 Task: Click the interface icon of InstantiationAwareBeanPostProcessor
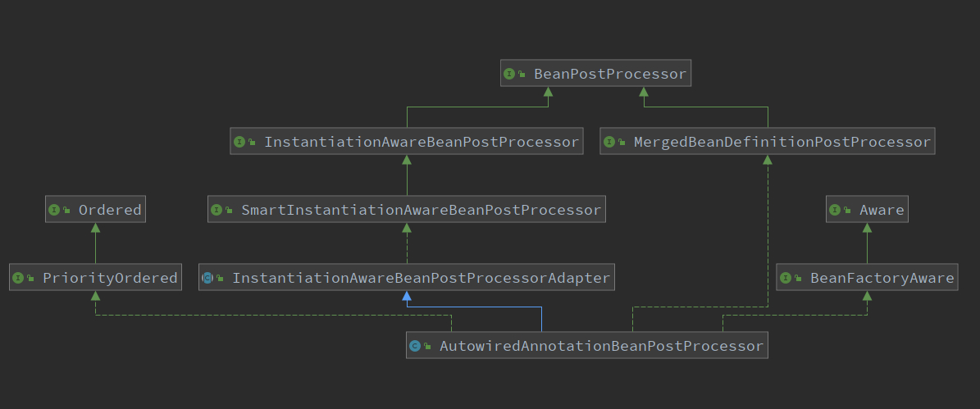click(239, 142)
